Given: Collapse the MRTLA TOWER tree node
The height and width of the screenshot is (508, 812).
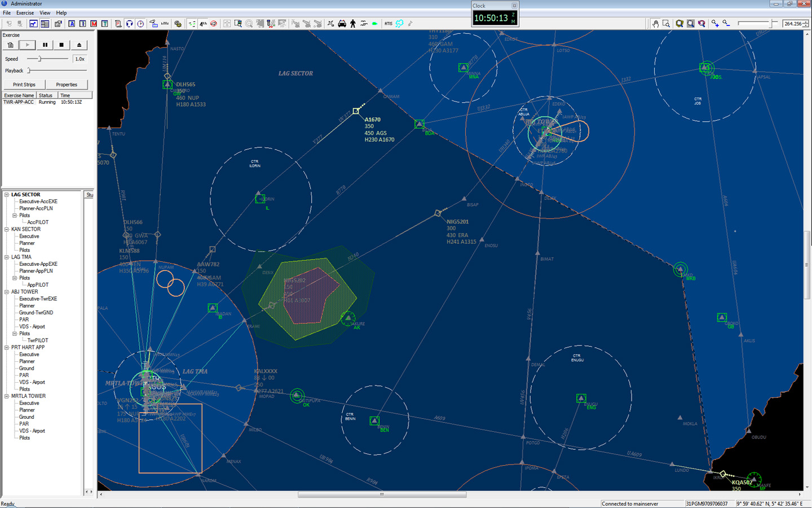Looking at the screenshot, I should (x=7, y=396).
